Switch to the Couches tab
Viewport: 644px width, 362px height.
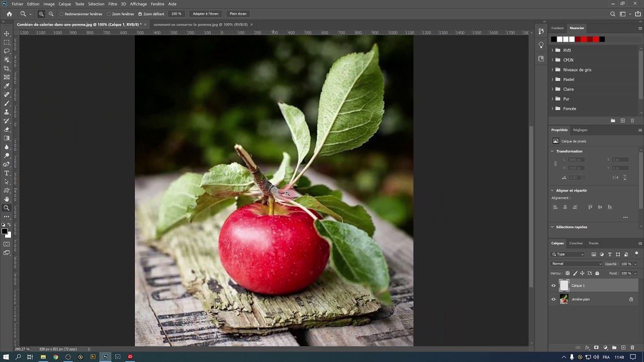576,243
